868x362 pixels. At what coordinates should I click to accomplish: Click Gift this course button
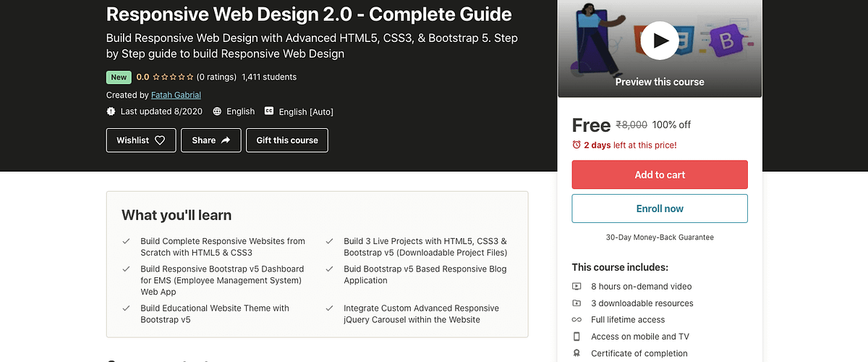287,140
